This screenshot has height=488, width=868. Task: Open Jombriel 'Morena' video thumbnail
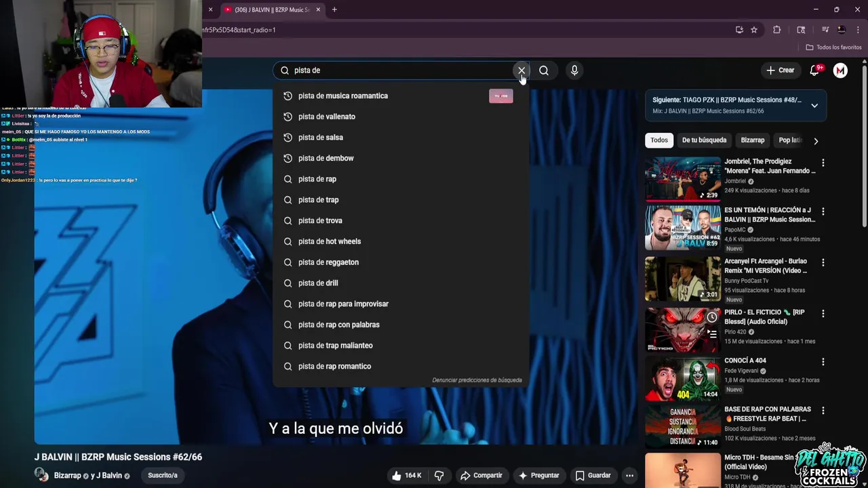click(x=683, y=179)
